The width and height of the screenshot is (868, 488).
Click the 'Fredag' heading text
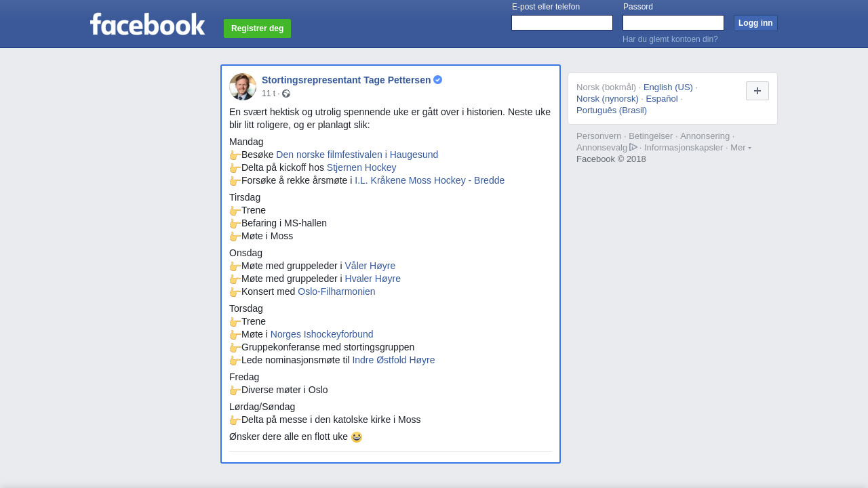coord(244,377)
